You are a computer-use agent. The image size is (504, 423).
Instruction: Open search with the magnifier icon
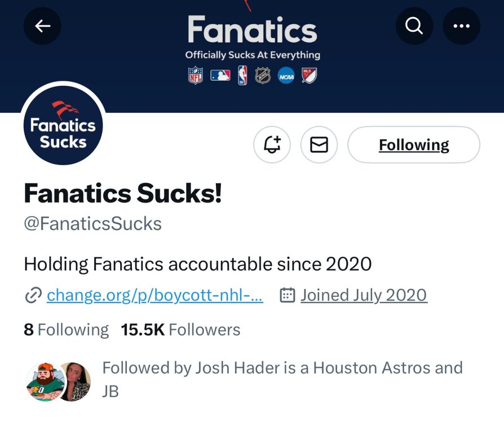pos(414,26)
